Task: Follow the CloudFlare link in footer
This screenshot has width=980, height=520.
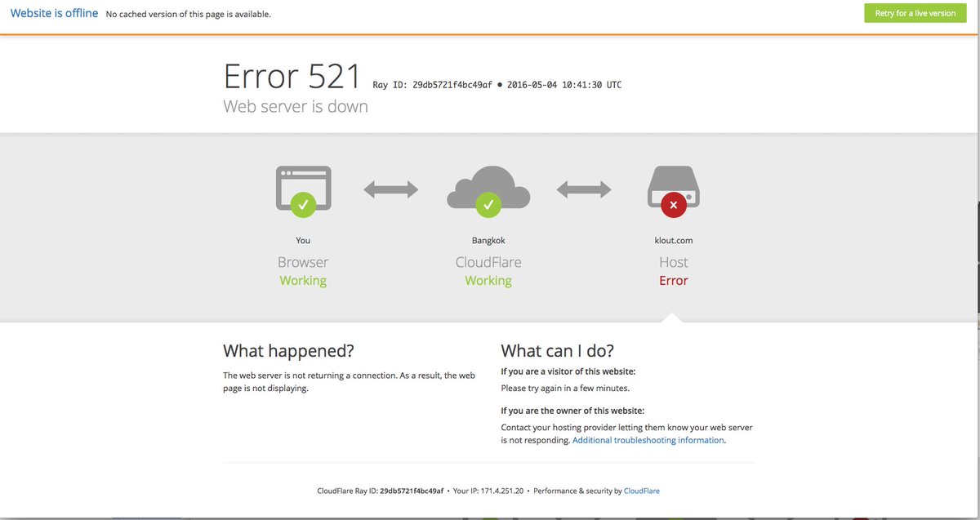Action: coord(642,491)
